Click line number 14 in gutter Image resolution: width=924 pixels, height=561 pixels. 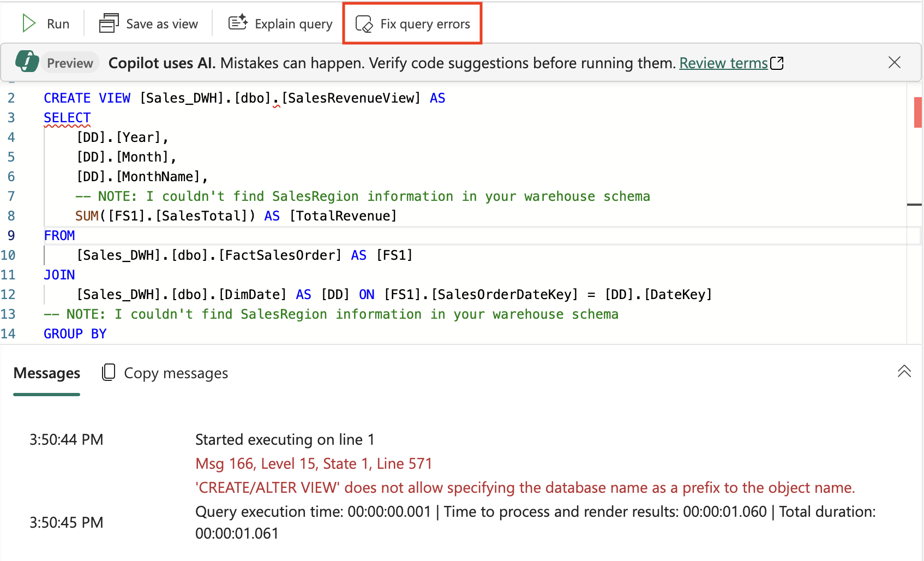8,334
